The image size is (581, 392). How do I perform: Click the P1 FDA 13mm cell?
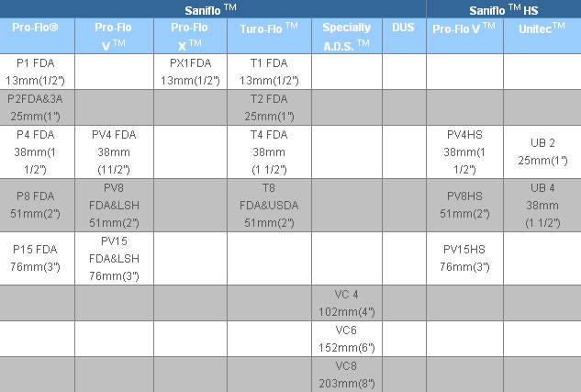(37, 72)
